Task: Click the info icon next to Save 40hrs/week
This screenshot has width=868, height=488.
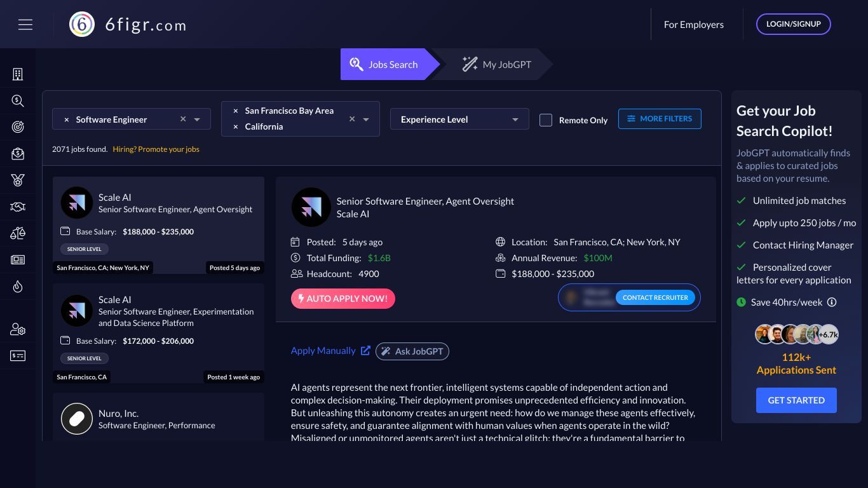Action: click(832, 302)
